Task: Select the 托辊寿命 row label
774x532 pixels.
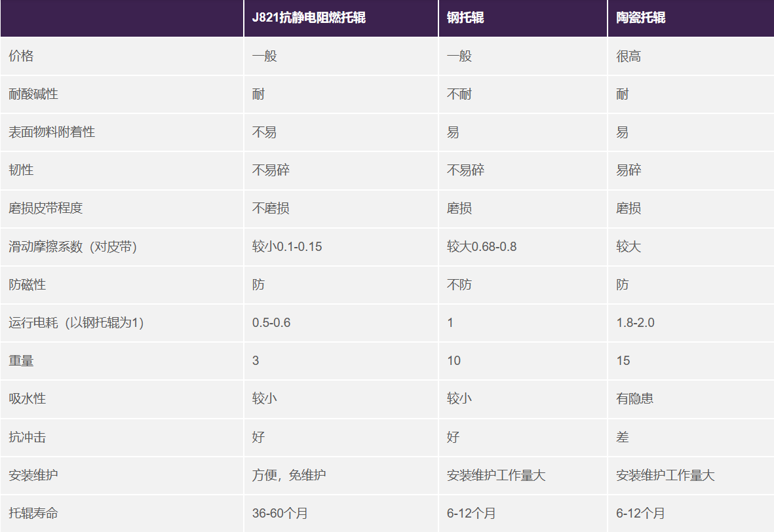Action: (x=33, y=513)
